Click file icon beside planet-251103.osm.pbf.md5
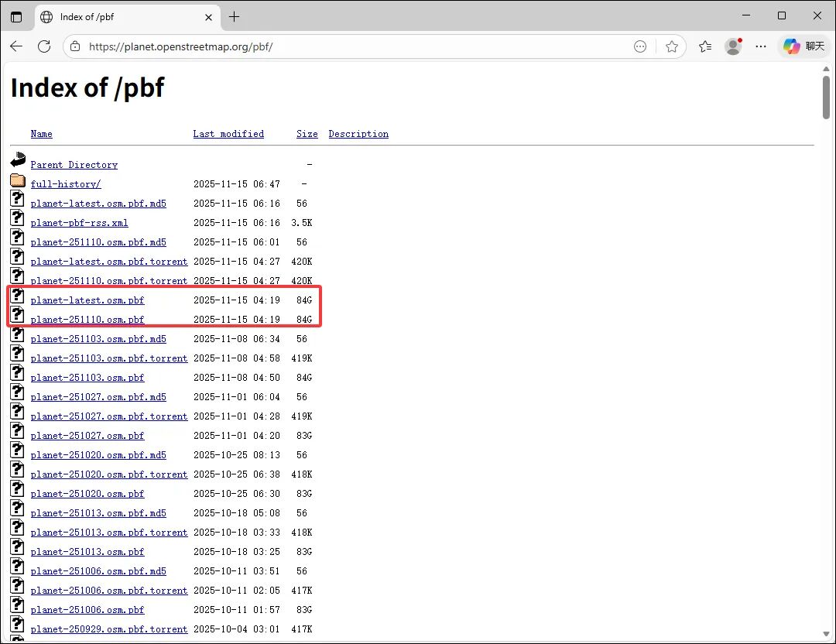 (x=18, y=334)
